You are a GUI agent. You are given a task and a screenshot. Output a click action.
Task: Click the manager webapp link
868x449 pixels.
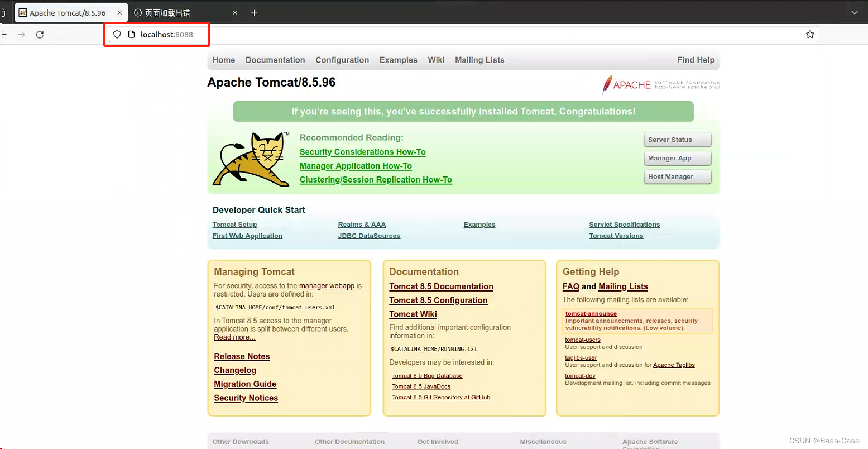pos(327,286)
